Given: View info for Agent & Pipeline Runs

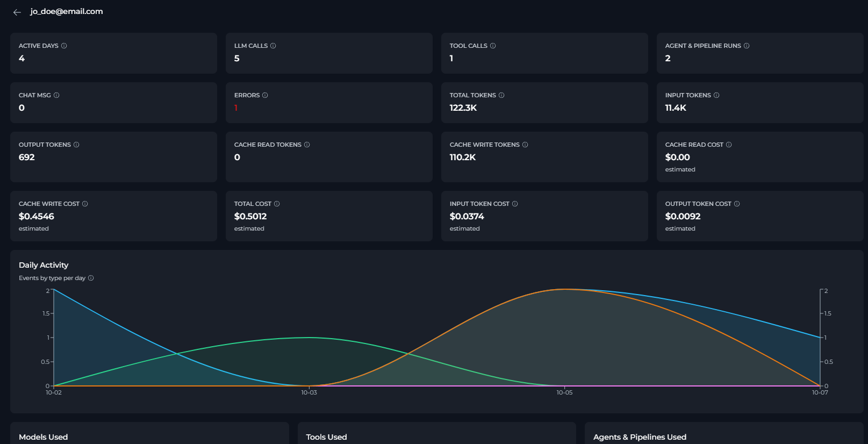Looking at the screenshot, I should (747, 46).
